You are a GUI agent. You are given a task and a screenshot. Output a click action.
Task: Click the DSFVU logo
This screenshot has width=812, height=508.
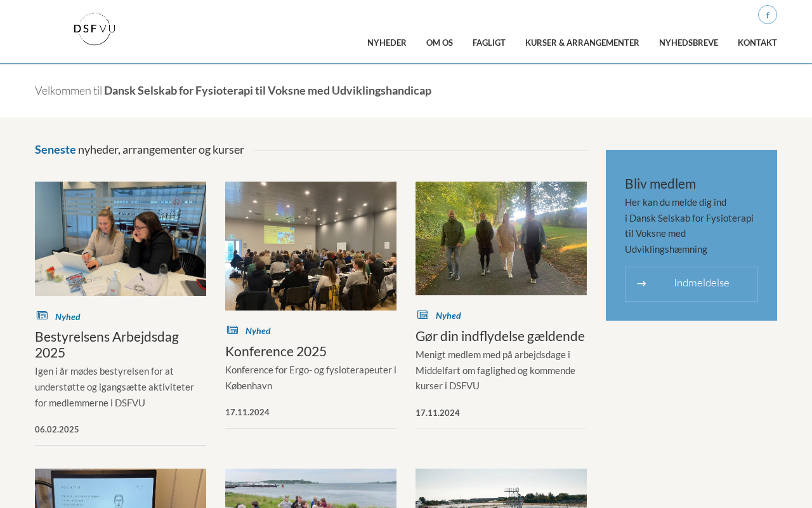pyautogui.click(x=95, y=29)
